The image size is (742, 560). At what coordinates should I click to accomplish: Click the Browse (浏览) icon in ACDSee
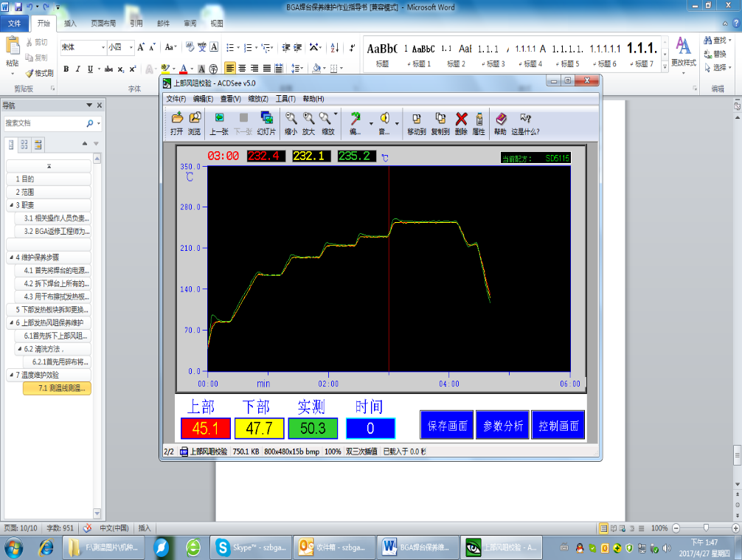[x=195, y=118]
